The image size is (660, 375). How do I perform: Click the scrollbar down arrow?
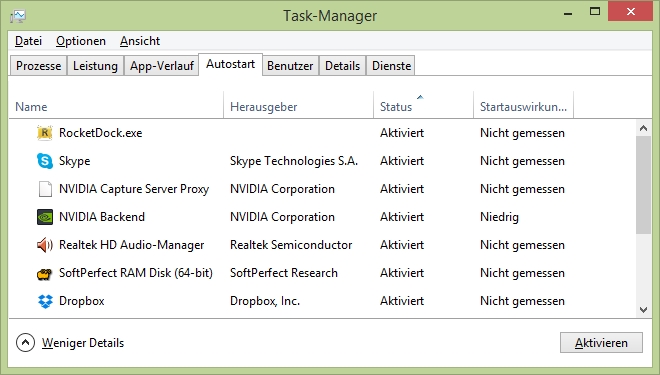pos(643,310)
